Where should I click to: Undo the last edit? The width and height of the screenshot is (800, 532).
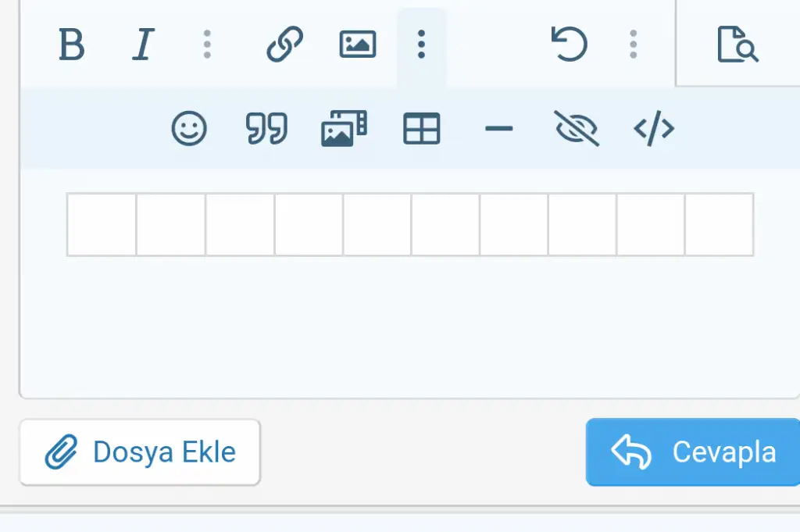tap(569, 45)
